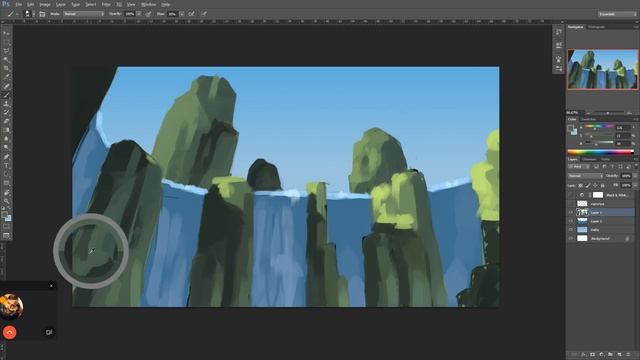Select the Dodge tool

tap(6, 148)
